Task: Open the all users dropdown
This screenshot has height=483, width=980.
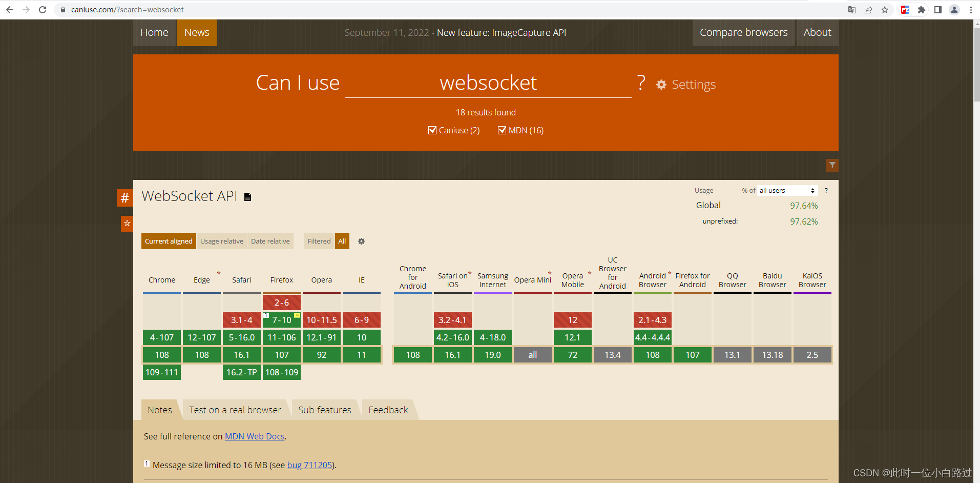Action: (x=787, y=190)
